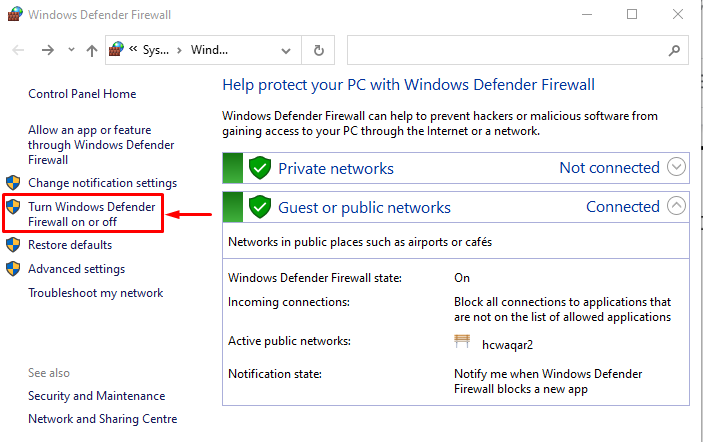Click the search magnifier icon
703x442 pixels.
(676, 50)
